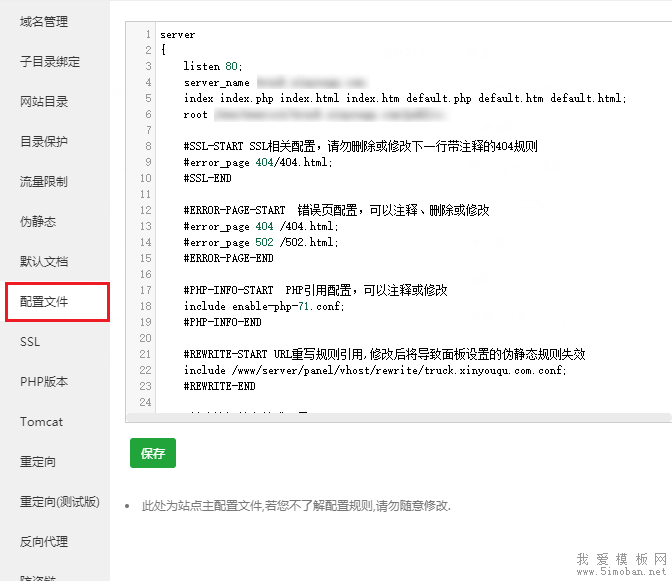Click the "#error_page 502 /502.html" line
This screenshot has height=581, width=672.
pyautogui.click(x=261, y=242)
